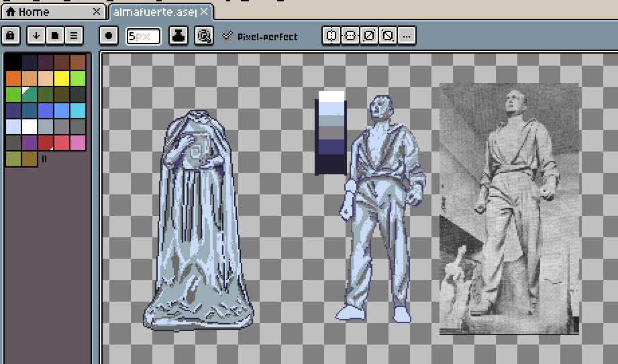The width and height of the screenshot is (618, 364).
Task: Toggle the Pixel-perfect checkbox
Action: [227, 36]
